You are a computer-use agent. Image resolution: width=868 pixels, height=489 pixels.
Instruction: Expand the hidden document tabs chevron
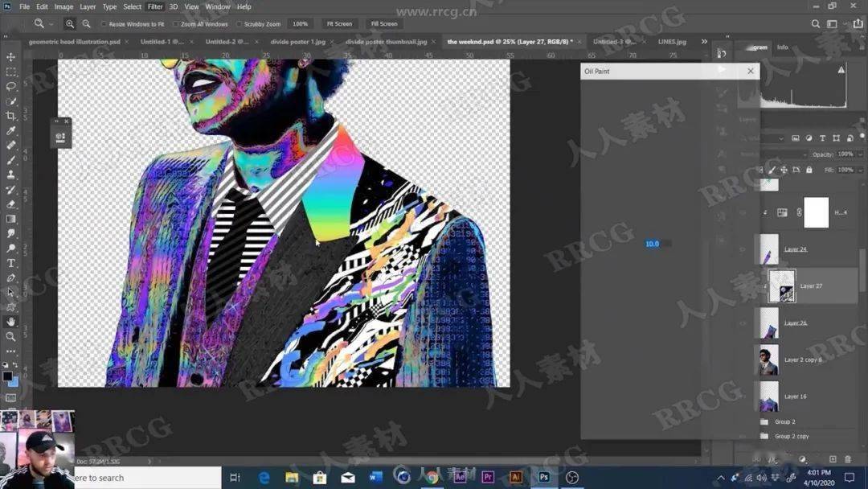(x=704, y=42)
